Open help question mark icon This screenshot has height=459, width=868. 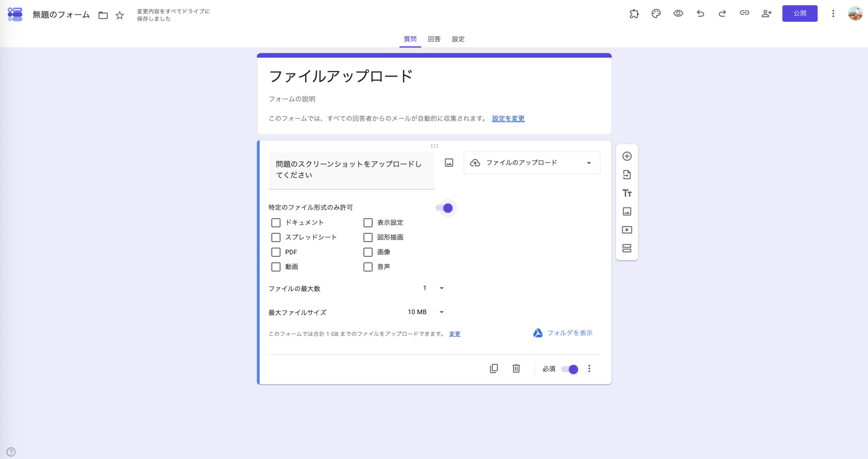click(11, 452)
